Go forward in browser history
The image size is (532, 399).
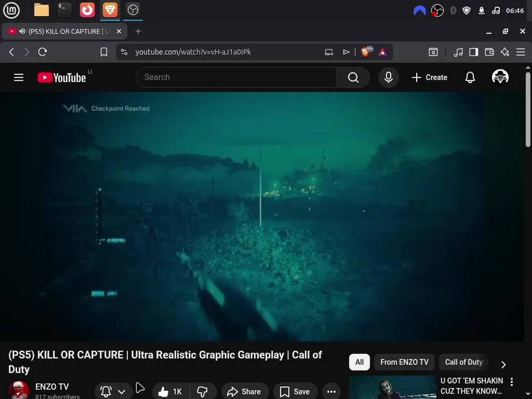[x=27, y=52]
